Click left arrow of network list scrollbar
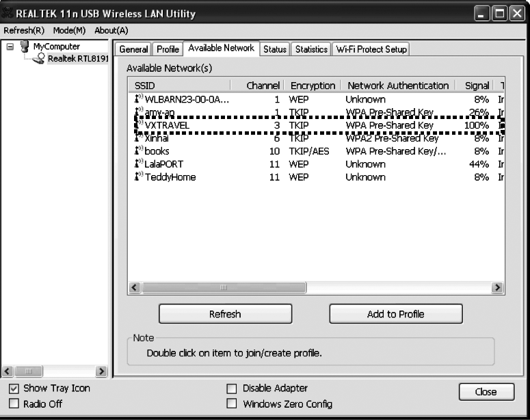The width and height of the screenshot is (530, 420). pos(135,287)
